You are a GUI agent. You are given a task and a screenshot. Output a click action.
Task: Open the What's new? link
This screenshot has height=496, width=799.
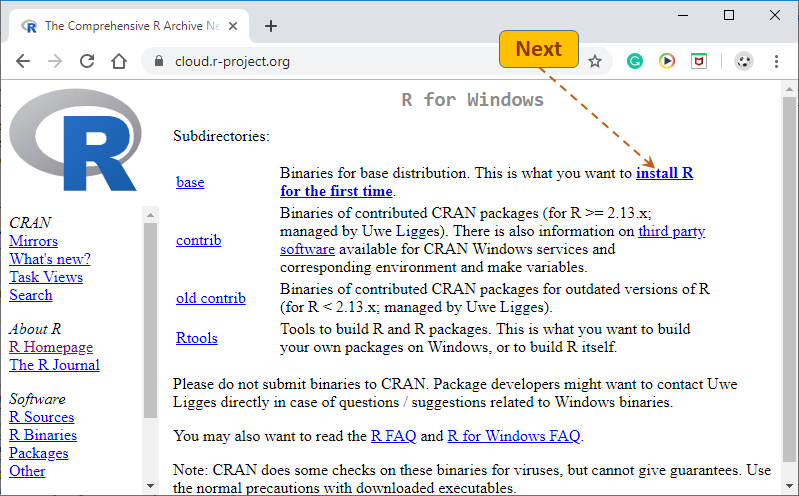point(50,259)
